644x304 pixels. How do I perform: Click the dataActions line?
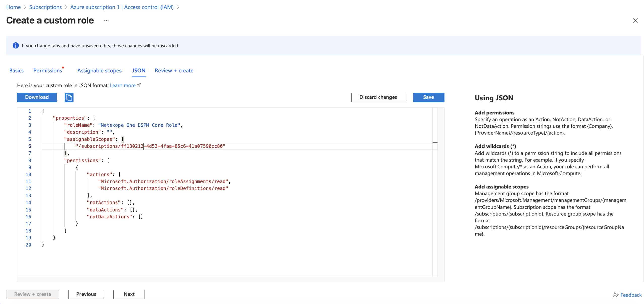pos(112,209)
